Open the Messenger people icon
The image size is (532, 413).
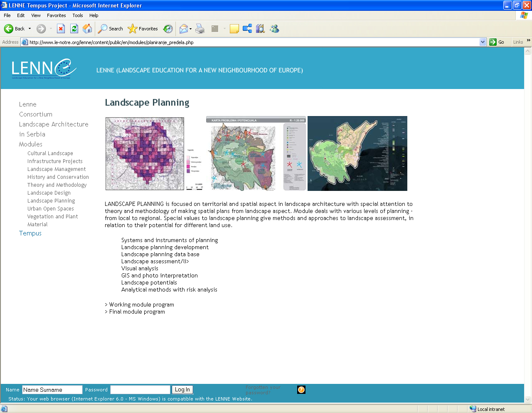click(x=274, y=29)
